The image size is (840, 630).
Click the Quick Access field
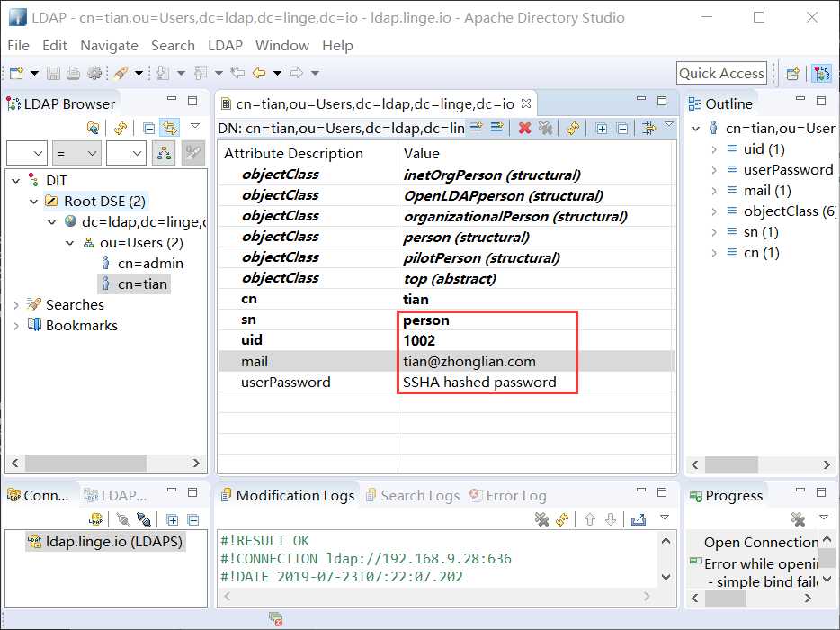tap(721, 73)
